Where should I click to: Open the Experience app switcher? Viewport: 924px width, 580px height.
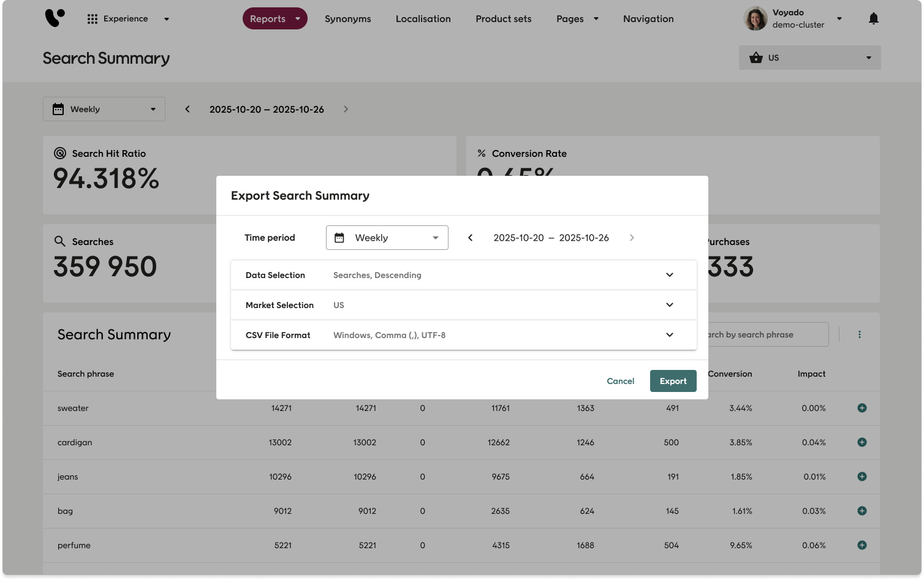(x=128, y=19)
